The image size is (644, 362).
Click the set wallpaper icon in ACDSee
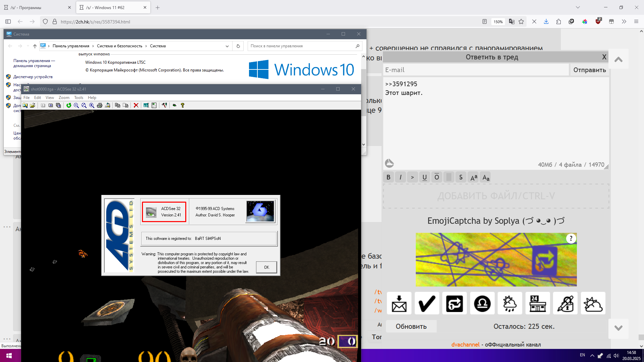(x=107, y=105)
